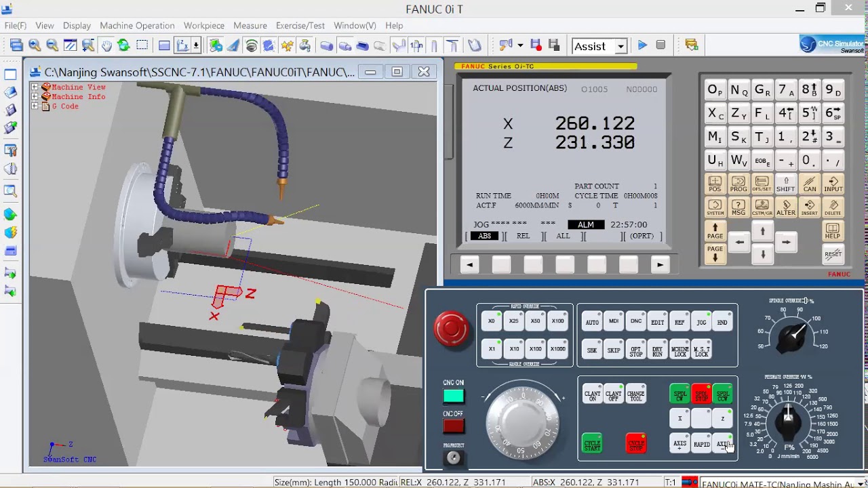This screenshot has height=488, width=868.
Task: Expand the G Code tree node
Action: 35,106
